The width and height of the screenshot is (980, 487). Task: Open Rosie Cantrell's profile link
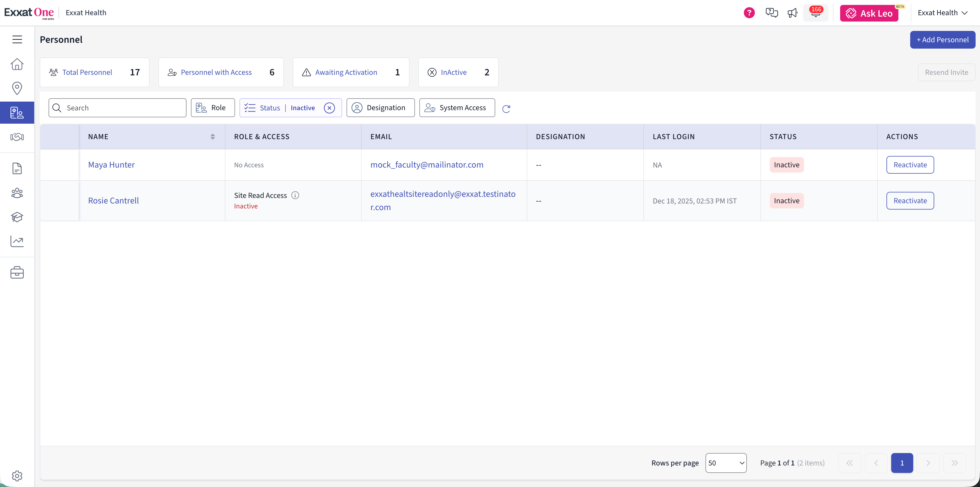point(113,201)
